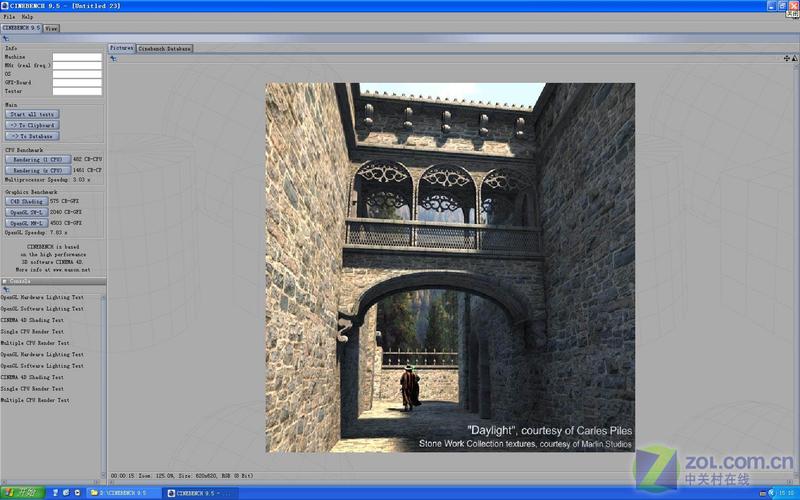Viewport: 800px width, 500px height.
Task: Click the Console vertical scrollbar track
Action: (104, 388)
